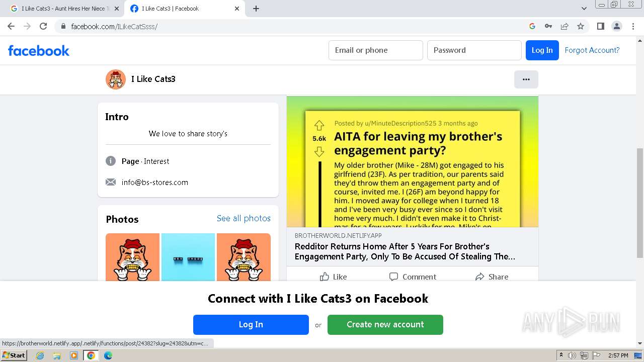Click the Facebook logo
Viewport: 644px width, 362px height.
point(39,50)
